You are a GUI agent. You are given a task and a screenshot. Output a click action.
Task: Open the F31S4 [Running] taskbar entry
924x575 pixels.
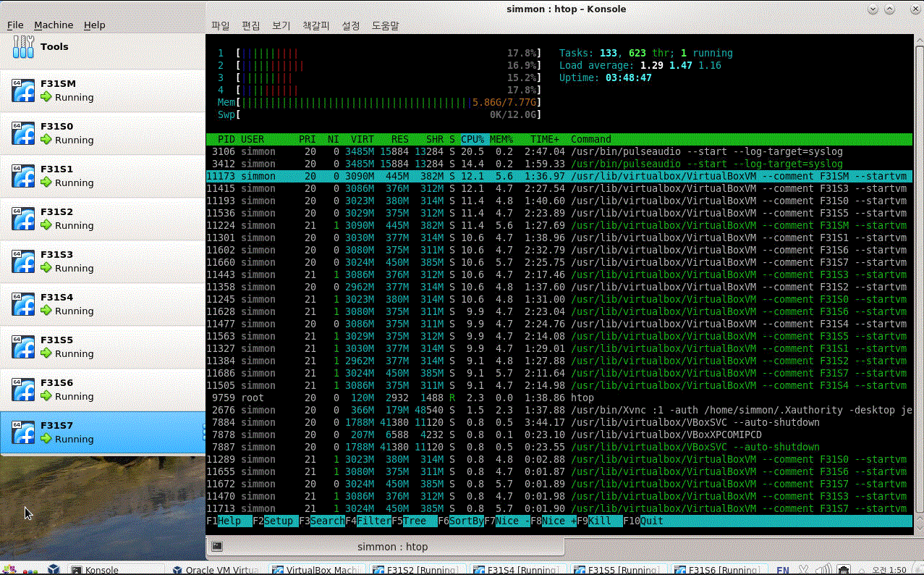tap(519, 570)
